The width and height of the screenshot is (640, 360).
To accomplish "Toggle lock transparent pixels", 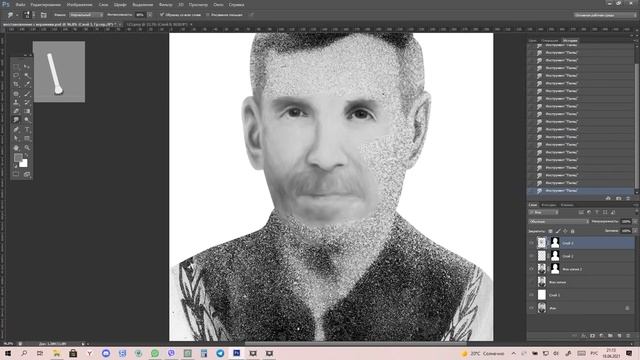I will coord(550,231).
